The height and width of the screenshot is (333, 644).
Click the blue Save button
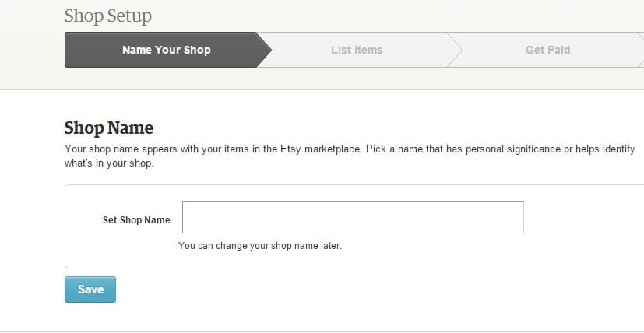tap(90, 289)
